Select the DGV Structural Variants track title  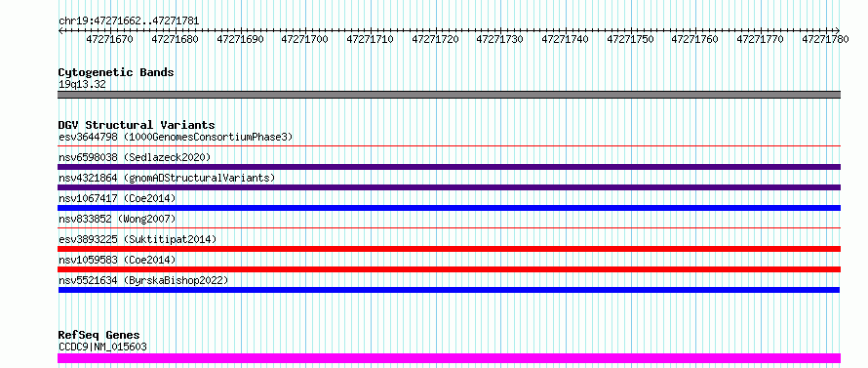137,125
